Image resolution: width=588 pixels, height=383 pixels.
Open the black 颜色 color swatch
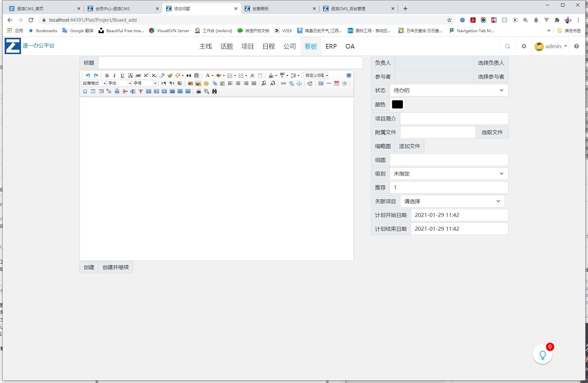click(x=397, y=104)
